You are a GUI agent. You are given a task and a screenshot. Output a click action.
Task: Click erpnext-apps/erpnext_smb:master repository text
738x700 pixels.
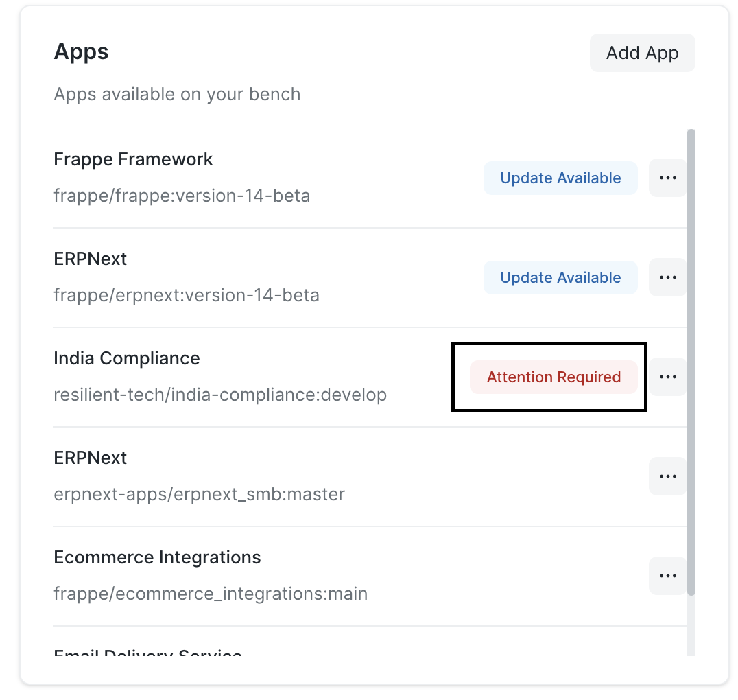[x=199, y=495]
